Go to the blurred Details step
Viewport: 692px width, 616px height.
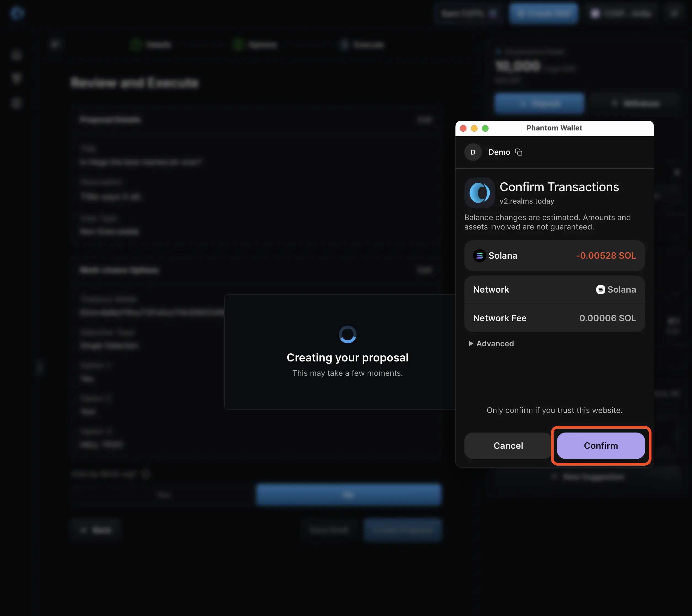coord(151,45)
